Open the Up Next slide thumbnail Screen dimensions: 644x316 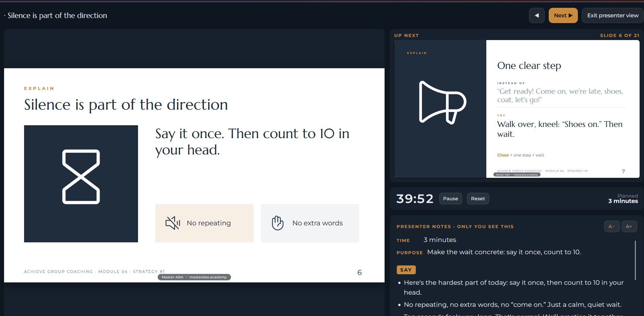[x=517, y=109]
